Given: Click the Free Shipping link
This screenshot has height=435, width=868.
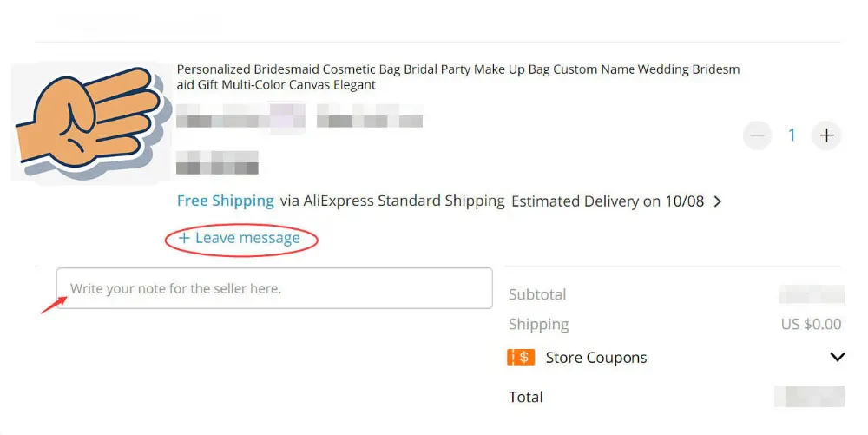Looking at the screenshot, I should (225, 201).
